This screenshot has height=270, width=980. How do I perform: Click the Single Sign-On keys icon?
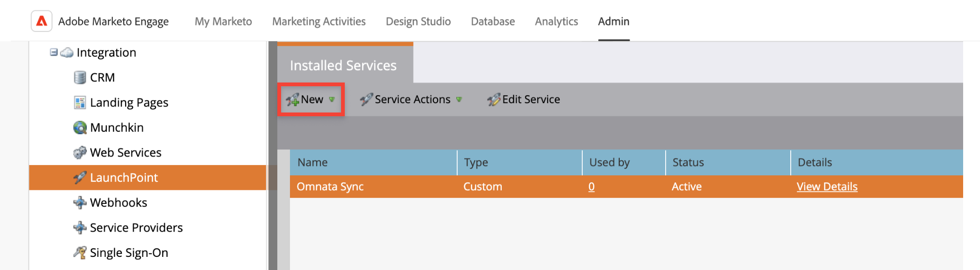point(80,253)
